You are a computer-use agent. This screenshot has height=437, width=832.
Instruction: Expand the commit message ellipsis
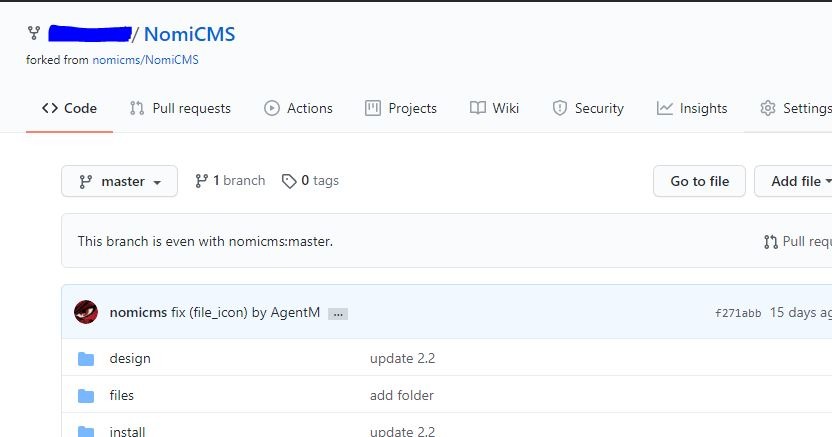click(x=338, y=313)
